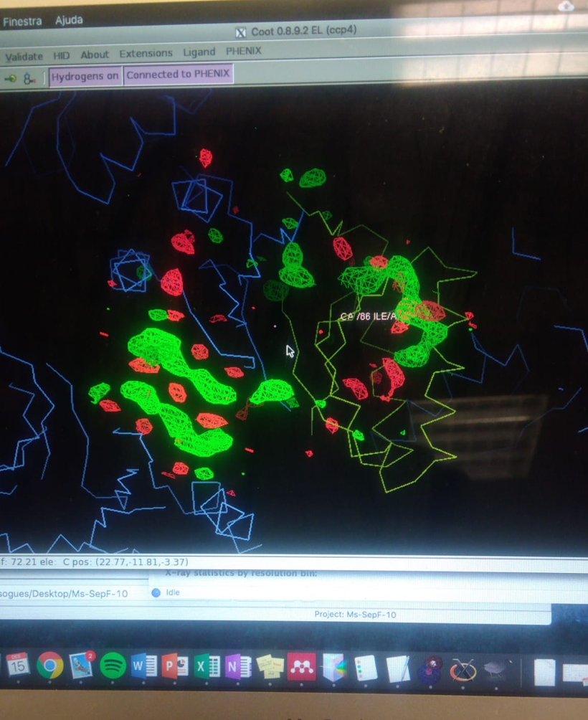Open the Ajuda menu in the menu bar

point(69,20)
